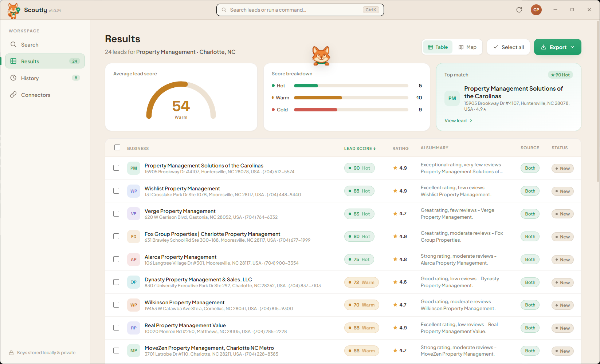Check the Fox Group Properties row

click(x=116, y=236)
